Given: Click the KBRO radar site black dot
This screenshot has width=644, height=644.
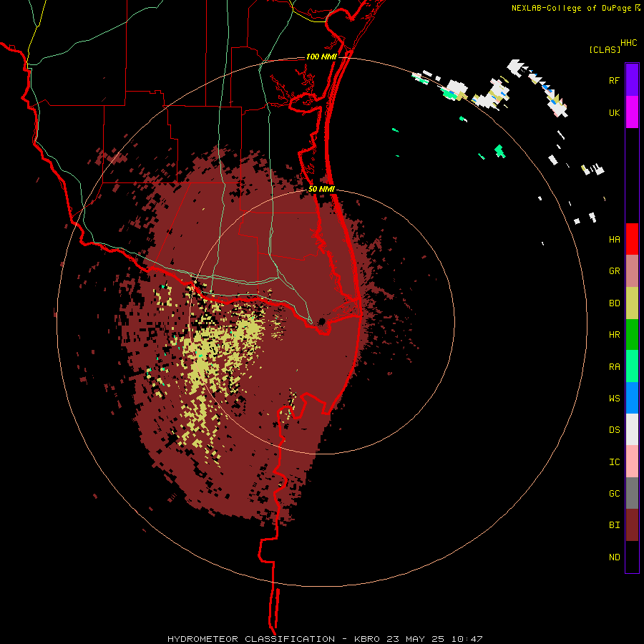Looking at the screenshot, I should (321, 321).
